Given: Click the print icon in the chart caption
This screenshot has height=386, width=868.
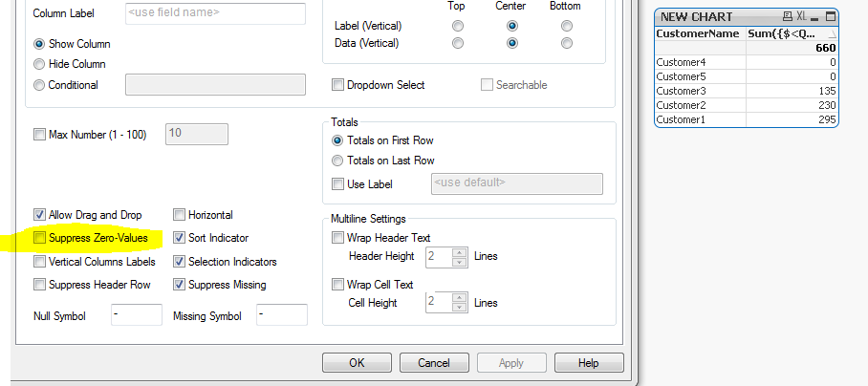Looking at the screenshot, I should click(787, 17).
